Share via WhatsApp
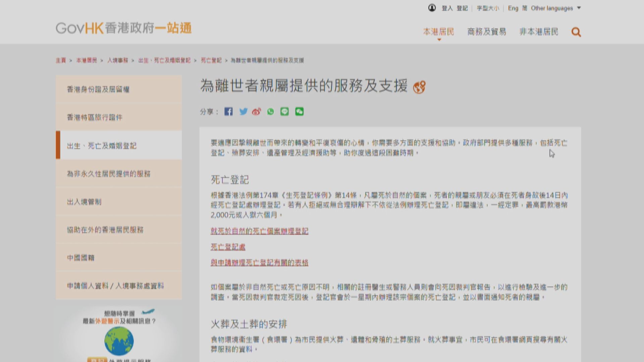Screen dimensions: 644x362 click(271, 112)
